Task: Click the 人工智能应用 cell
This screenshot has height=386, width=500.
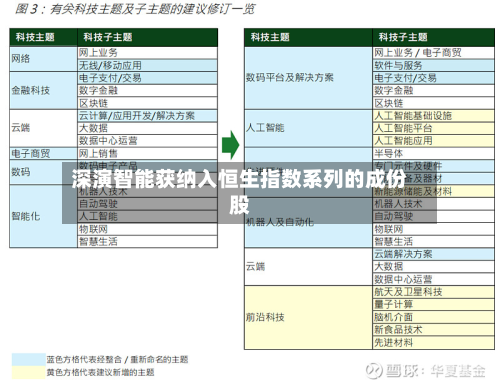Action: click(x=433, y=141)
